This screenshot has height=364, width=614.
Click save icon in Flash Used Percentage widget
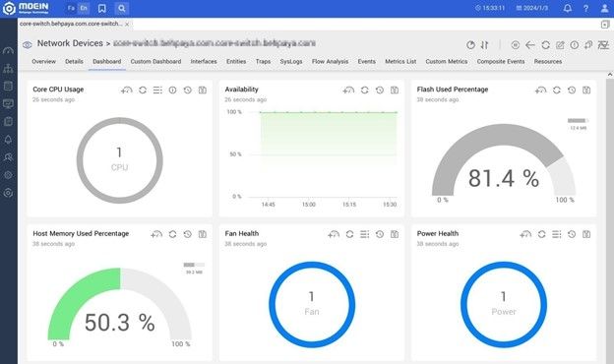[586, 91]
